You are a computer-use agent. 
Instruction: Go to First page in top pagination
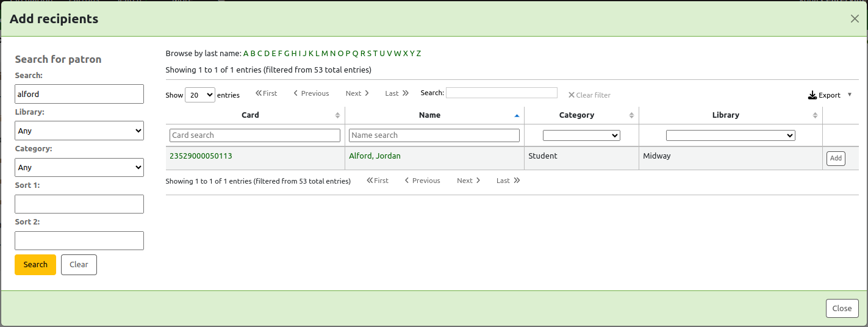267,93
